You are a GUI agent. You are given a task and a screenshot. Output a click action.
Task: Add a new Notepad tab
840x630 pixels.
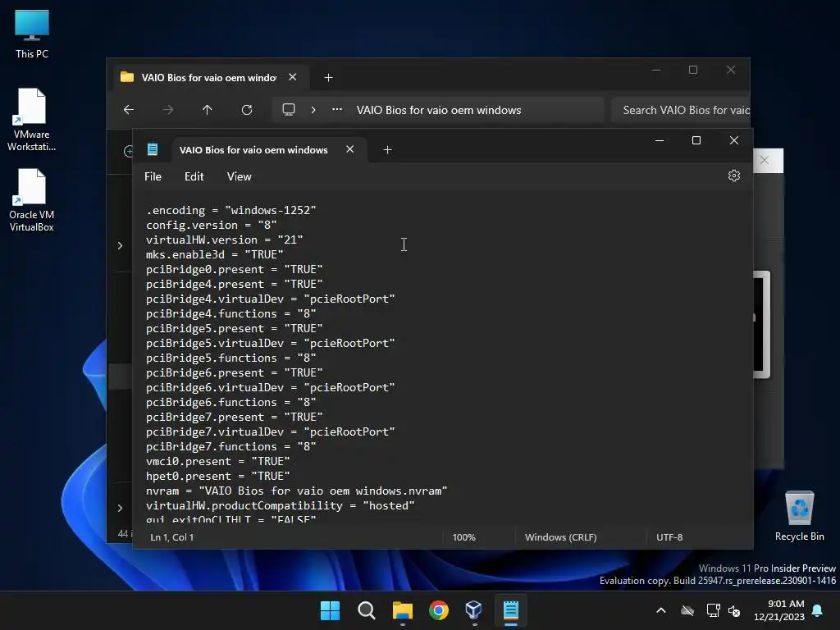(387, 150)
